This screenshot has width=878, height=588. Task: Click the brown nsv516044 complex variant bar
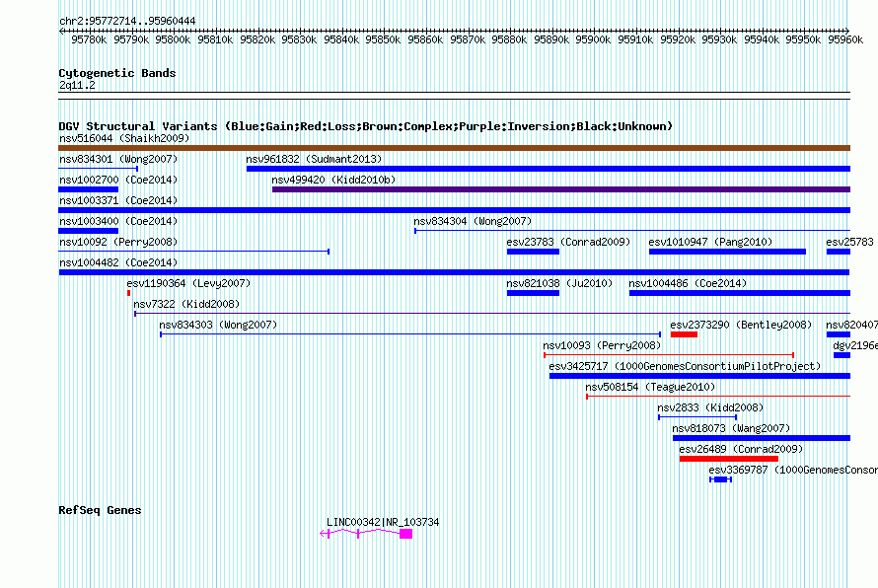pyautogui.click(x=454, y=148)
